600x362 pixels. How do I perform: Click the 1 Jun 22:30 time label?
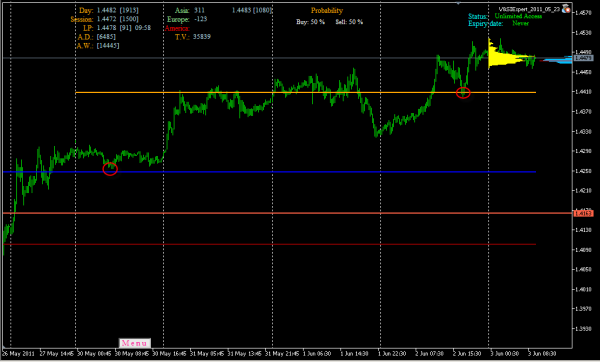pos(392,354)
